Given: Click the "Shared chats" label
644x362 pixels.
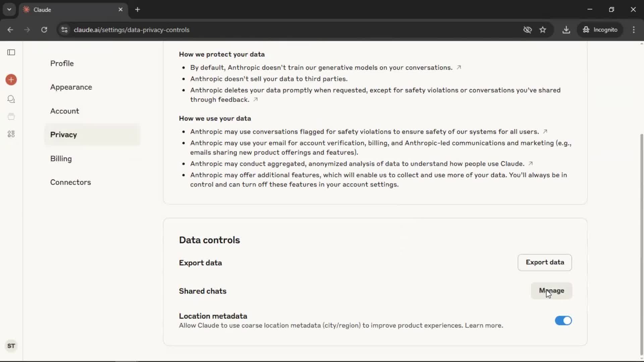Looking at the screenshot, I should pyautogui.click(x=203, y=291).
